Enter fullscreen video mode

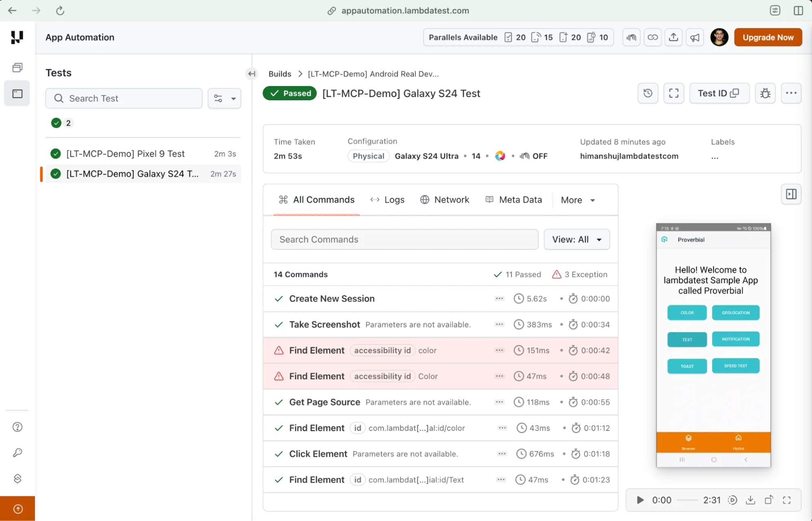(787, 500)
